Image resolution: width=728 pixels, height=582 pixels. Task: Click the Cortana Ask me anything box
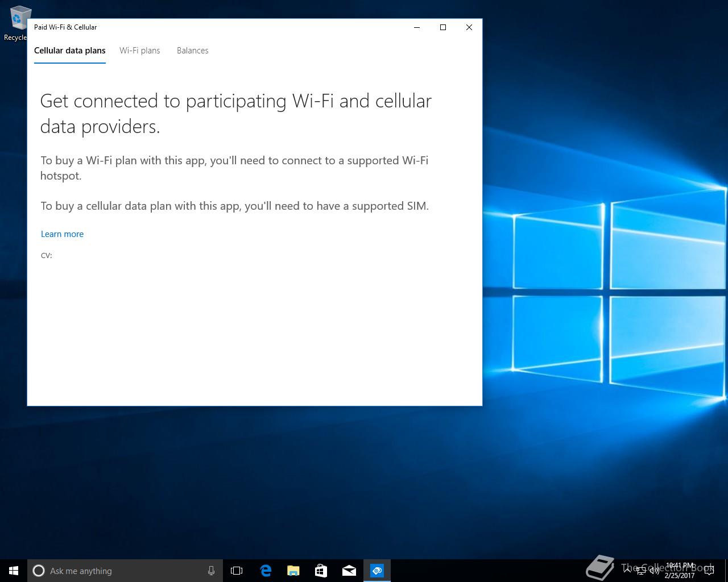pos(125,571)
